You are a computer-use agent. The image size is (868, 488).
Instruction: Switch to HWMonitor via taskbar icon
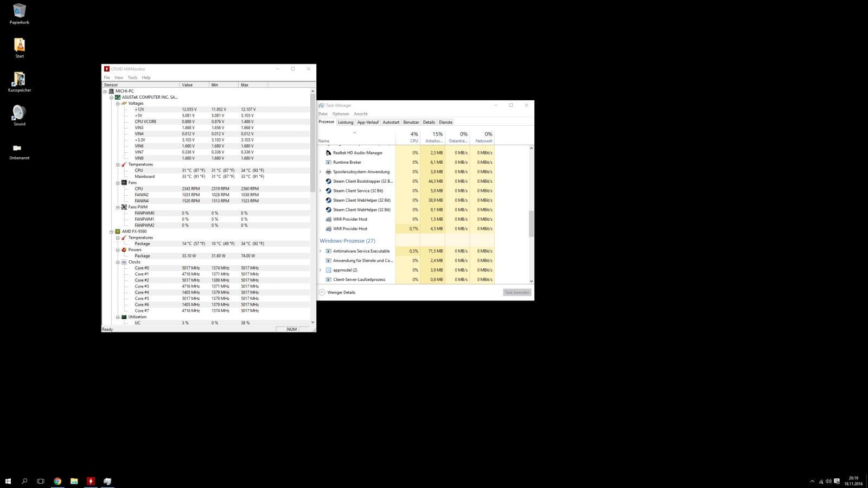coord(91,481)
